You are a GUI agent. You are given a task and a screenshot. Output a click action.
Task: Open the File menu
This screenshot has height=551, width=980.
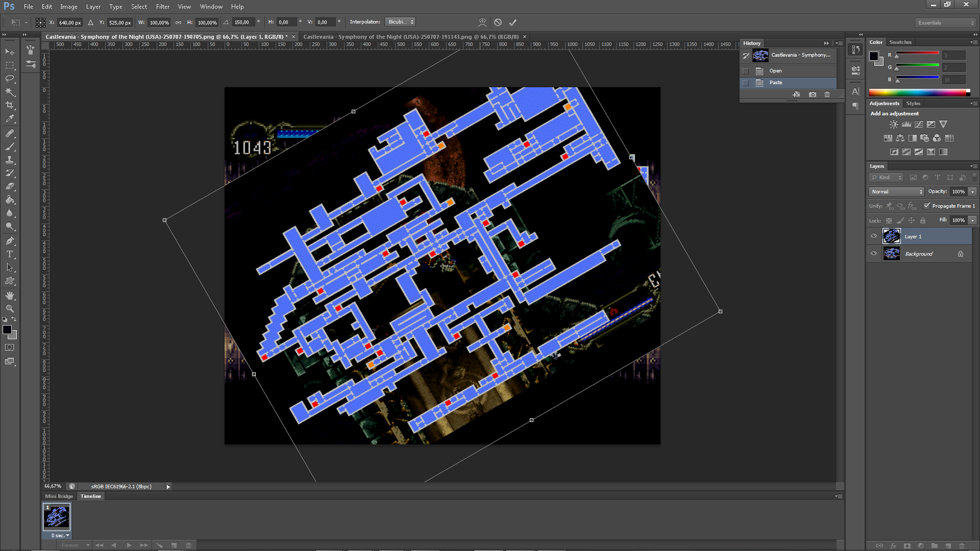(29, 7)
